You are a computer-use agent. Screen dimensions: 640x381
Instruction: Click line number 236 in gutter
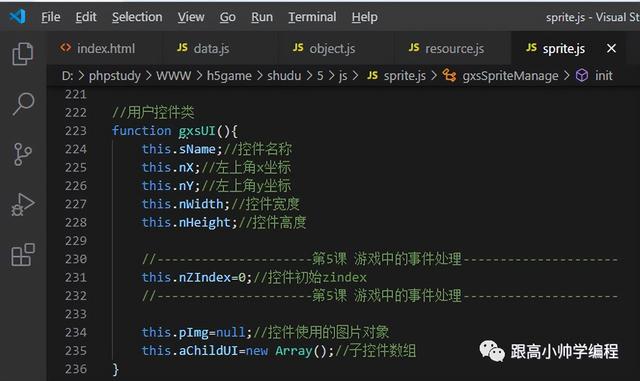pos(76,369)
